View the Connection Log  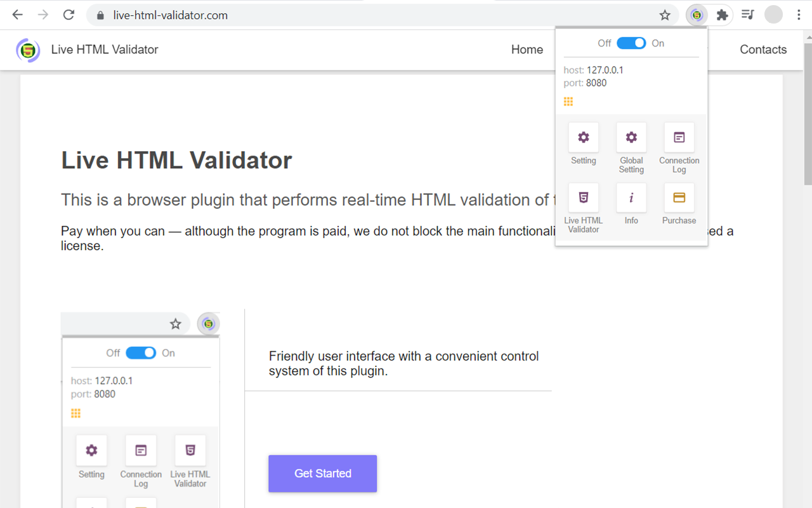pyautogui.click(x=678, y=137)
